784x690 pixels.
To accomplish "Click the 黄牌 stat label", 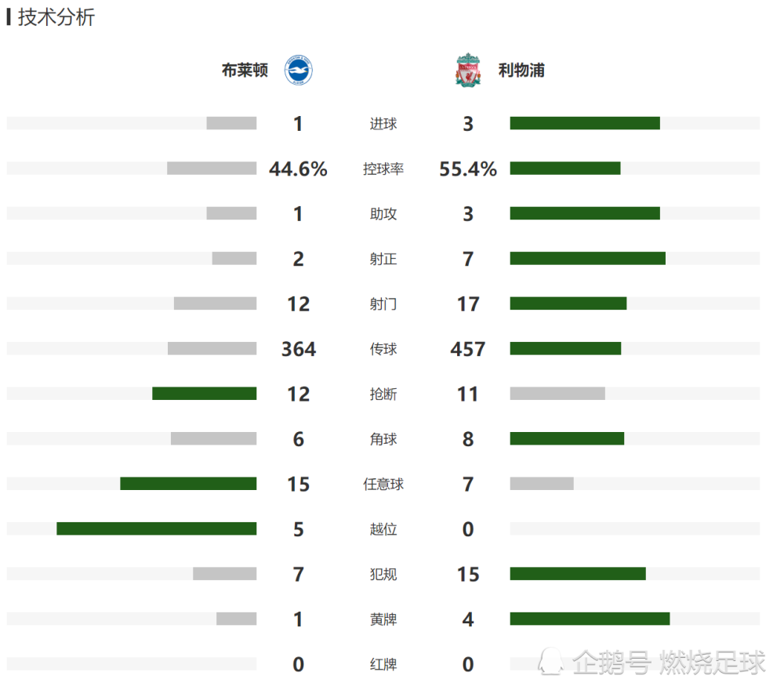I will (x=383, y=619).
